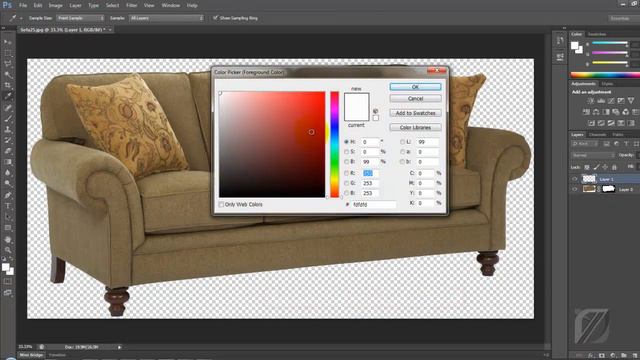
Task: Select the Clone Stamp tool
Action: [8, 129]
